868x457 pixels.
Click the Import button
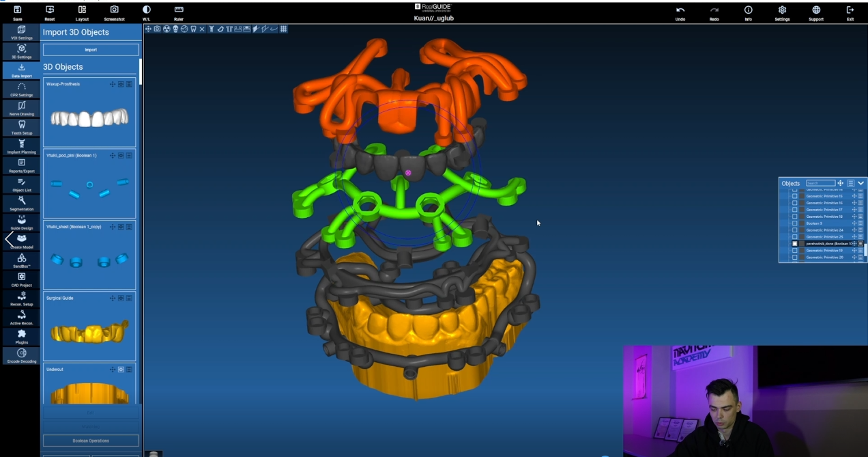(x=91, y=50)
